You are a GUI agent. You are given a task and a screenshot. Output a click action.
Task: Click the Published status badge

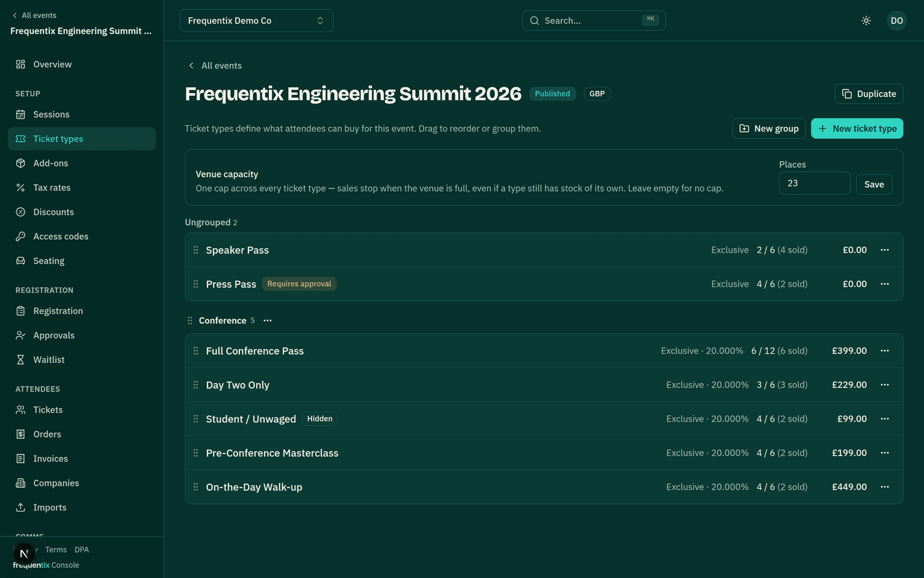point(552,94)
